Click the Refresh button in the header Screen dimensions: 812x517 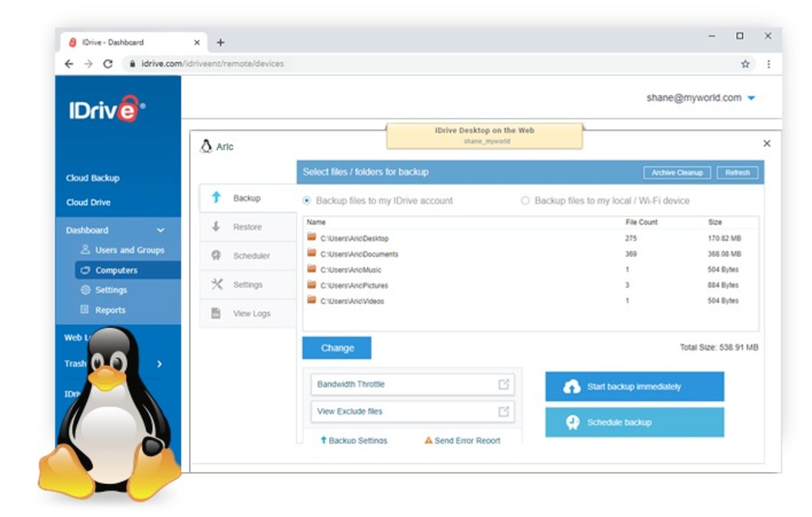coord(737,172)
